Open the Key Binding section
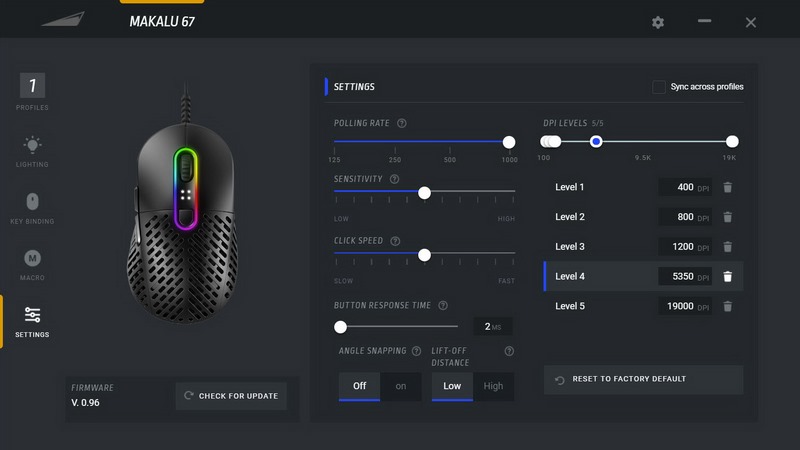This screenshot has height=450, width=800. pyautogui.click(x=32, y=208)
